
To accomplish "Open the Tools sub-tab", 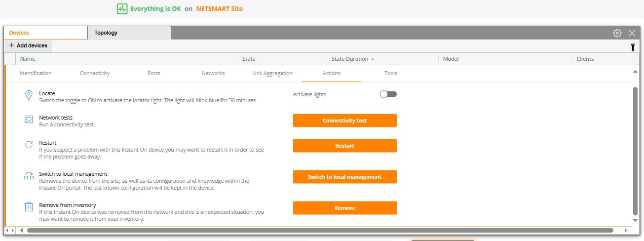I will pos(391,73).
